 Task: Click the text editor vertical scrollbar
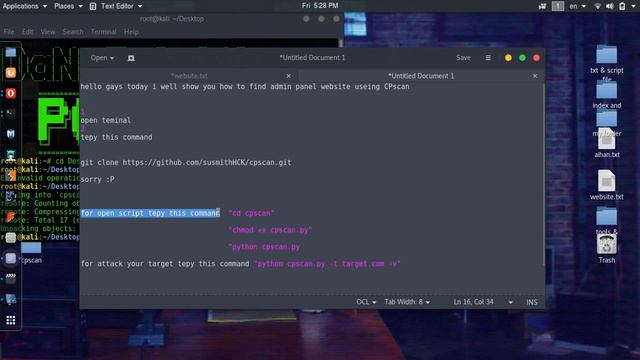544,176
